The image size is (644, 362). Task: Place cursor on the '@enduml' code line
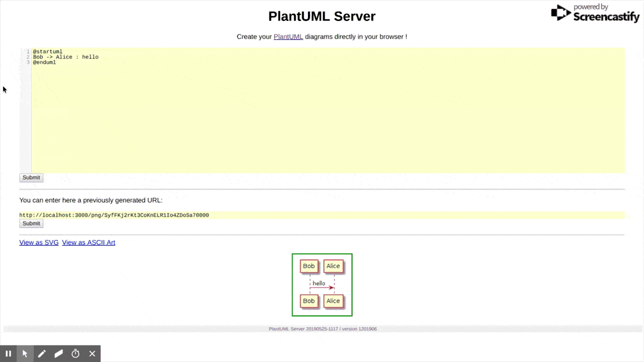point(45,62)
